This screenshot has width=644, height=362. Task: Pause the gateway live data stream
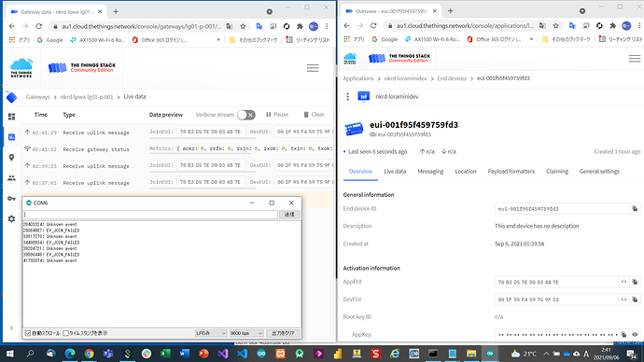277,115
